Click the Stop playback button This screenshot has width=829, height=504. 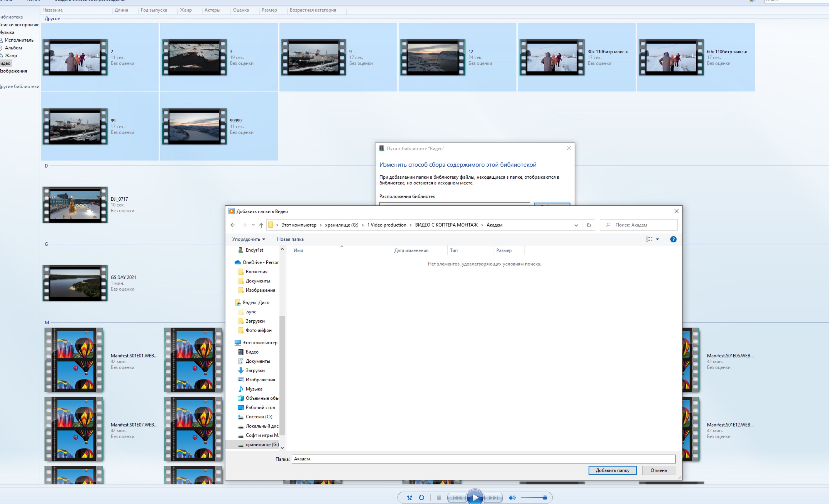[x=439, y=497]
